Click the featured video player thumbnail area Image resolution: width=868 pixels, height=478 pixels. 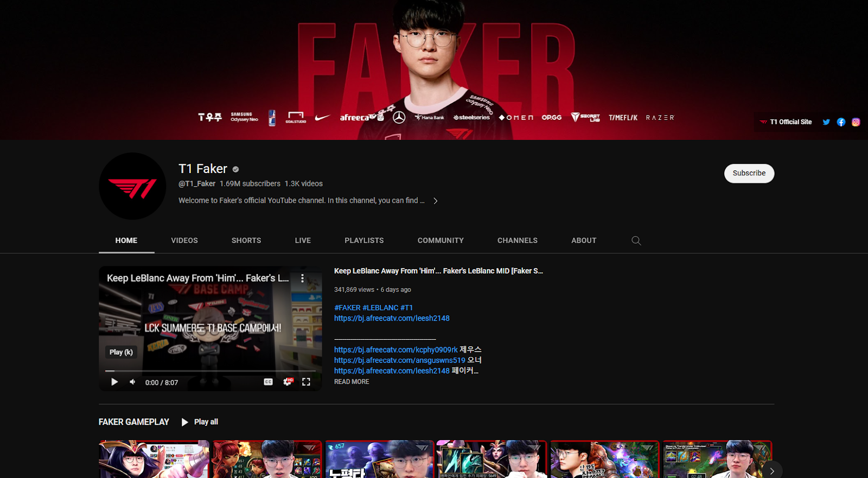[x=210, y=328]
